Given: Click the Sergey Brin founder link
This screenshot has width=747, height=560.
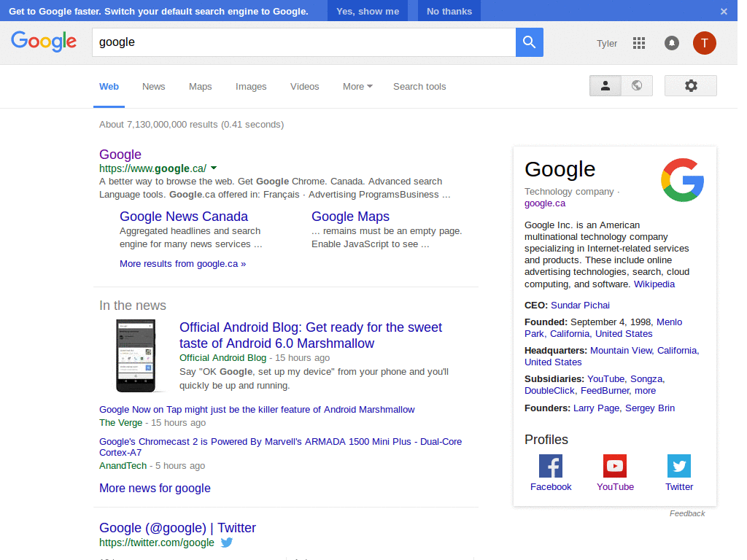Looking at the screenshot, I should 650,408.
